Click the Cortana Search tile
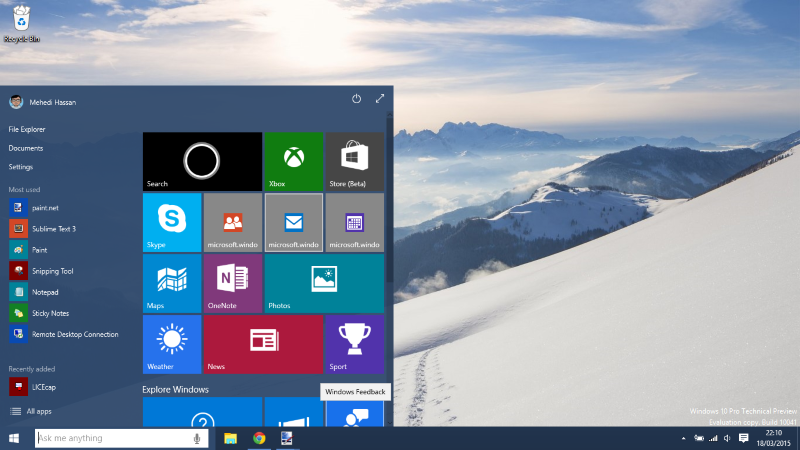Viewport: 800px width, 450px height. [202, 161]
